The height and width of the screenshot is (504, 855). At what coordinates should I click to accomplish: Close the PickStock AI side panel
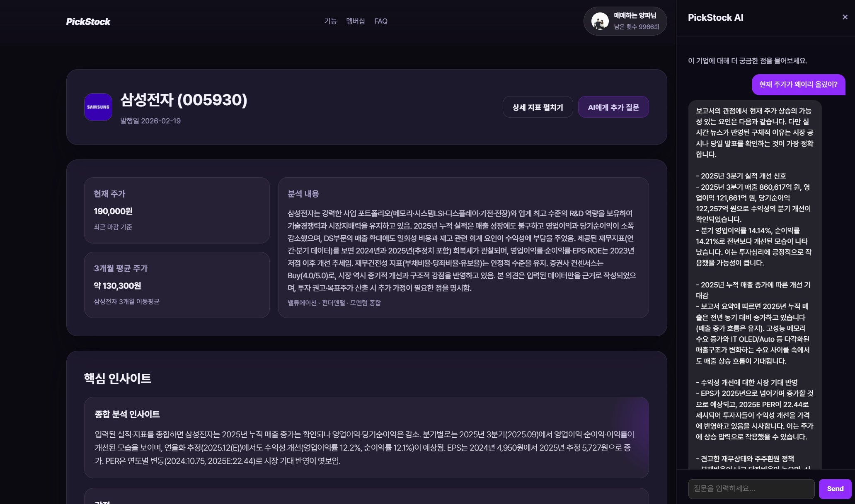845,17
